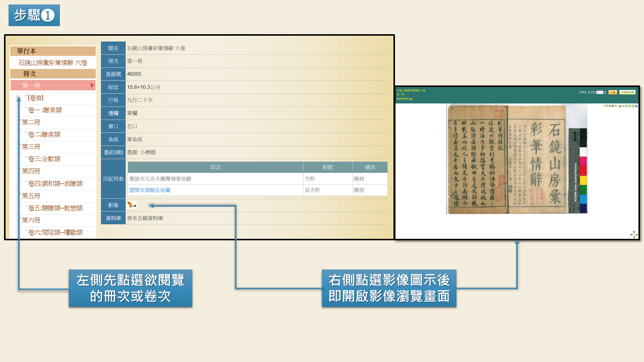Click the green arrows icon at viewer corner
Screen dimensions: 644x362
633,234
